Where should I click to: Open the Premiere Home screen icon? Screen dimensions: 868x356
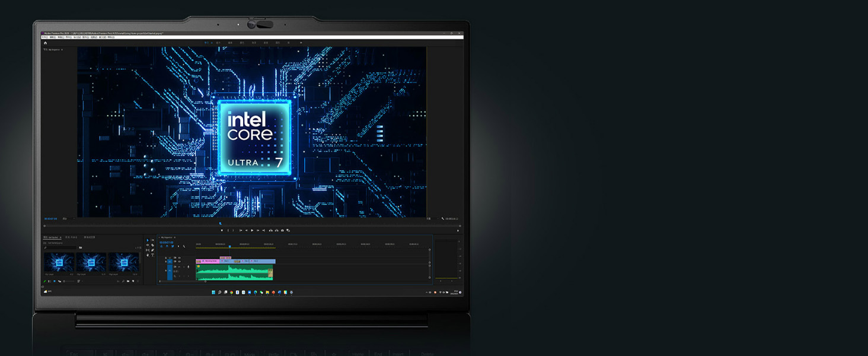tap(45, 43)
